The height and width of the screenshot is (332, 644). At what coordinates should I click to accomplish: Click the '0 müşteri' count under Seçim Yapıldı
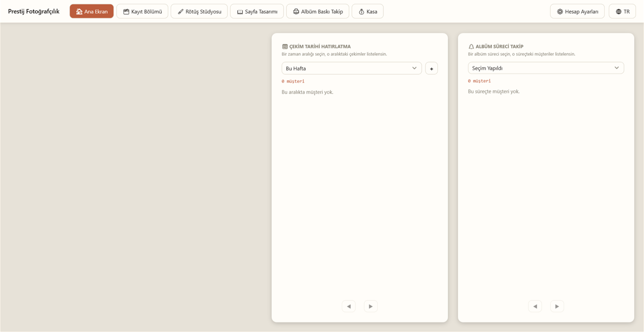[x=479, y=80]
